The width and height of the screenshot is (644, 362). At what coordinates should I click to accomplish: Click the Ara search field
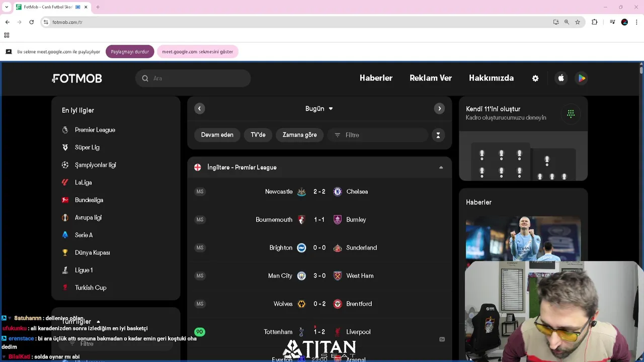pyautogui.click(x=193, y=78)
